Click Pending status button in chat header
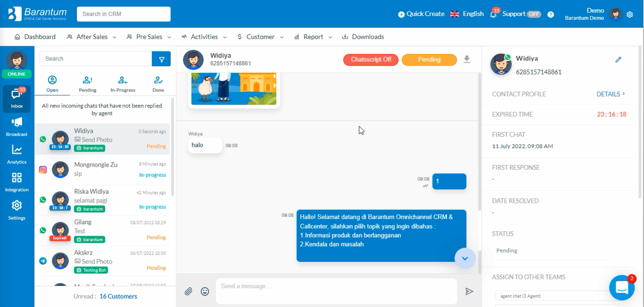This screenshot has width=644, height=307. (x=429, y=60)
